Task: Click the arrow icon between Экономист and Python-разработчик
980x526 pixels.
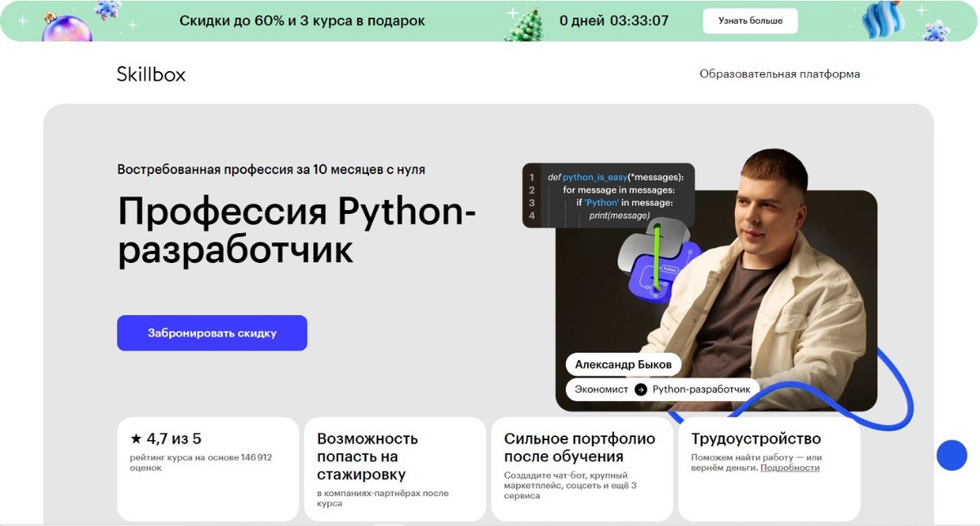Action: [640, 390]
